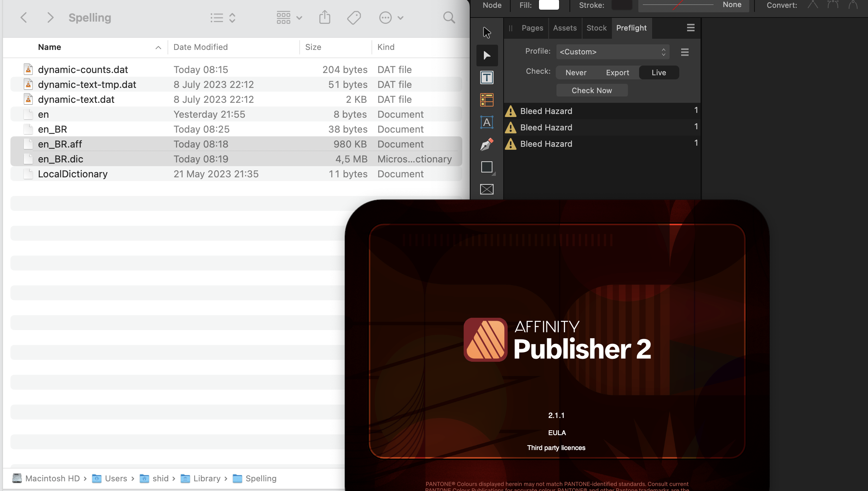Click the Finder Tags icon
This screenshot has height=491, width=868.
(x=354, y=18)
